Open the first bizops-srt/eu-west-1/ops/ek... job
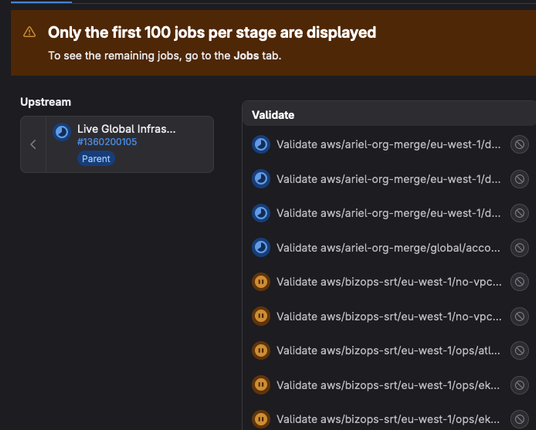The width and height of the screenshot is (536, 430). tap(388, 385)
